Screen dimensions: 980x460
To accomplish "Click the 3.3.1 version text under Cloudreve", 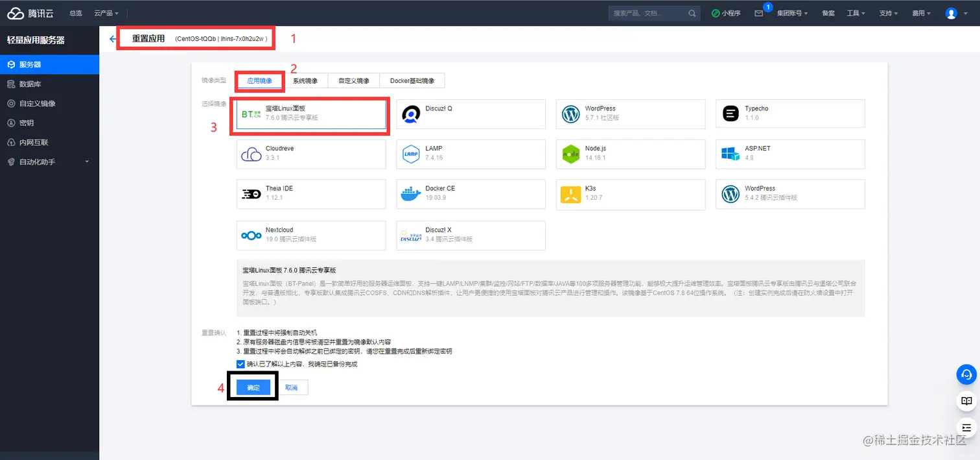I will pos(272,158).
